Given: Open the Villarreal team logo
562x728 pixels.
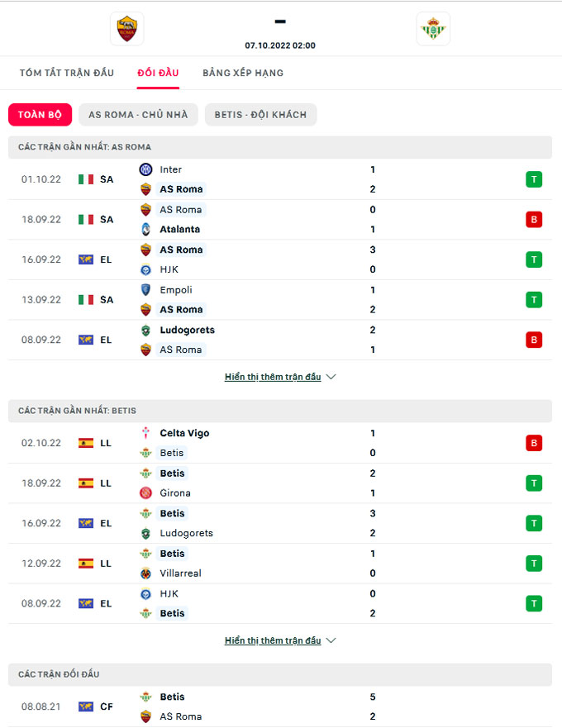Looking at the screenshot, I should pos(145,573).
